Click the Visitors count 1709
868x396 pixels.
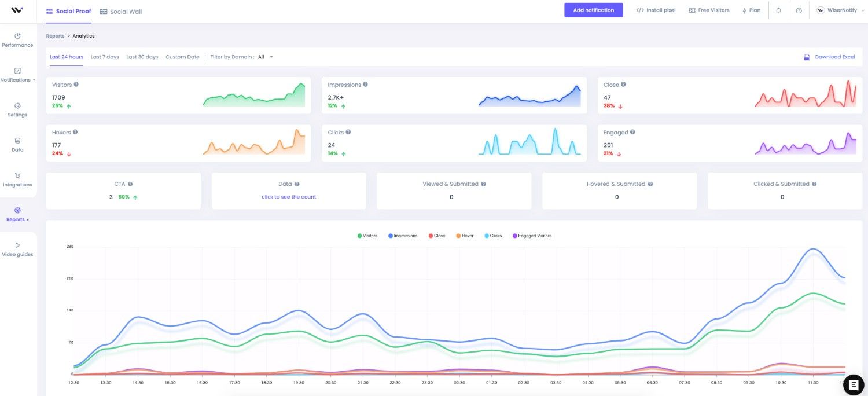click(x=58, y=97)
